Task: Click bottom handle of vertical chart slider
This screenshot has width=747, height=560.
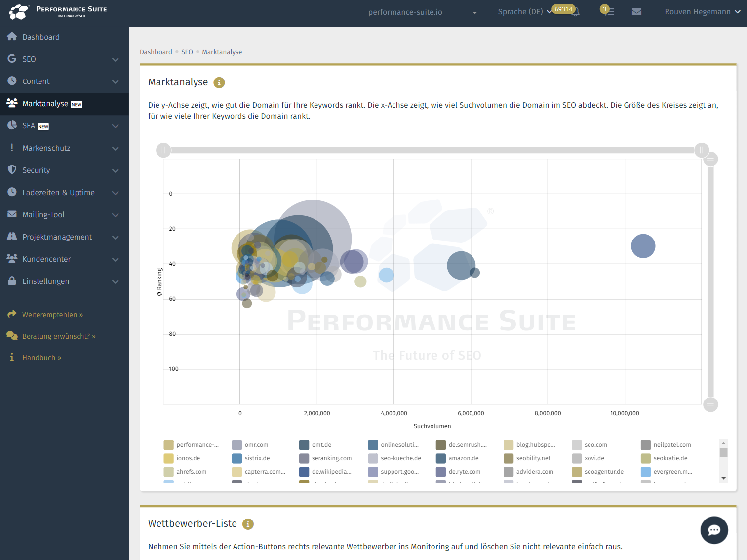Action: pos(710,404)
